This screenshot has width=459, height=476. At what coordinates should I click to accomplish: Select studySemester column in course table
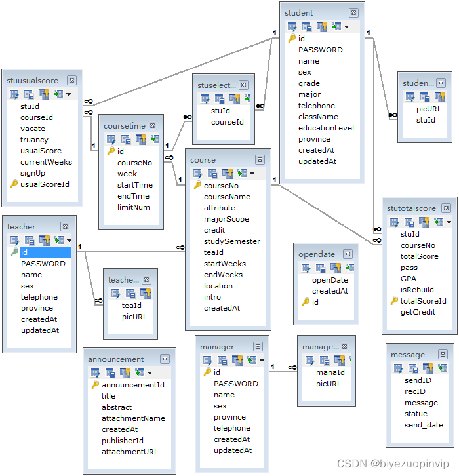(x=232, y=241)
